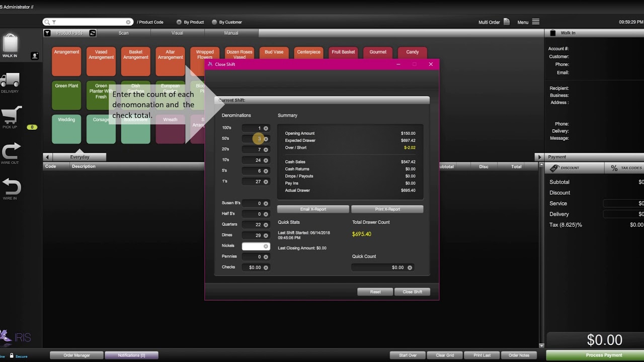Screen dimensions: 644x362
Task: Select the By Customer radio button
Action: (214, 22)
